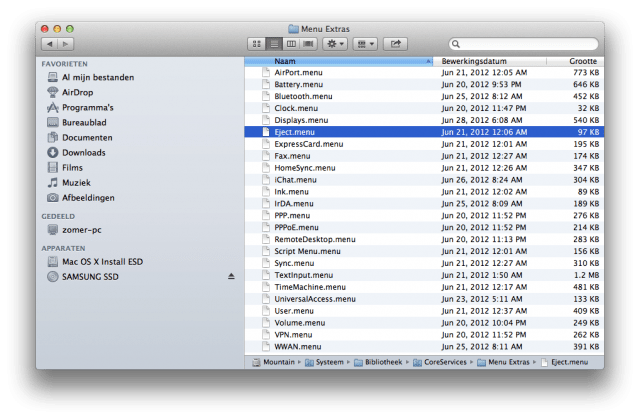Sort files by Naam column header

pos(340,61)
